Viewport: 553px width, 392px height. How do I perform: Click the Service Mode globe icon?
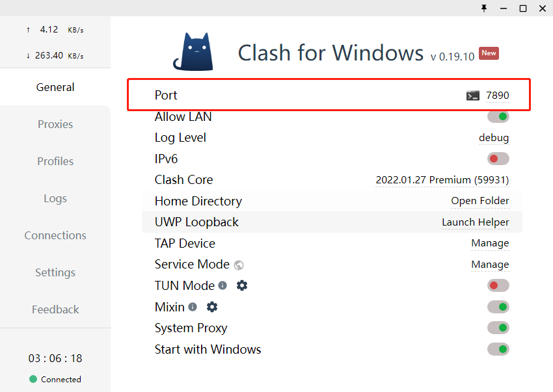(239, 265)
